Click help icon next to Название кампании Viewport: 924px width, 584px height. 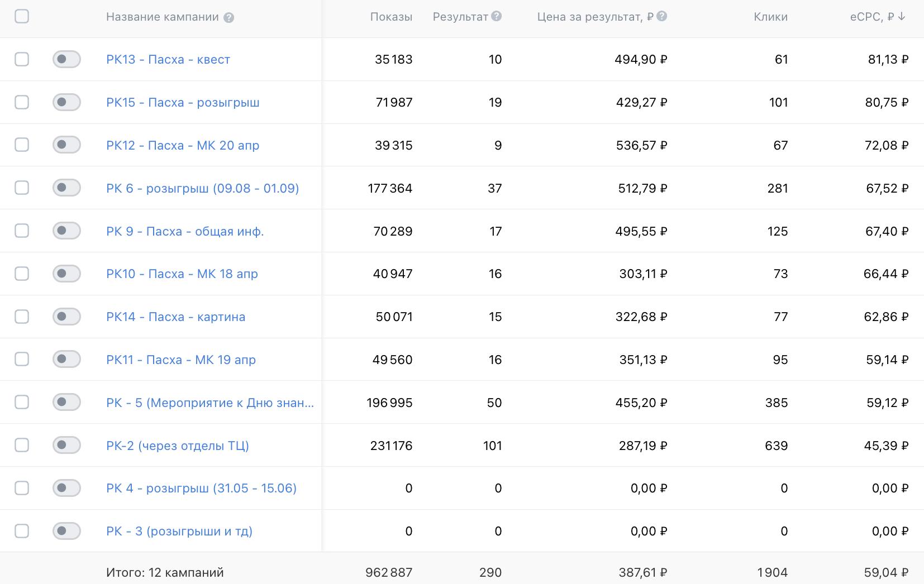[x=228, y=17]
